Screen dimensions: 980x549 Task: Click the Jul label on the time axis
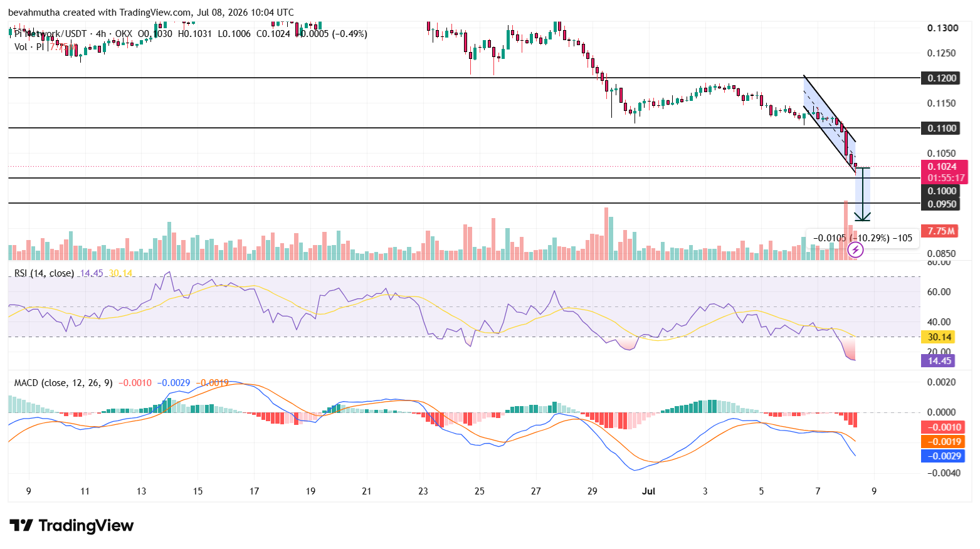(x=648, y=491)
